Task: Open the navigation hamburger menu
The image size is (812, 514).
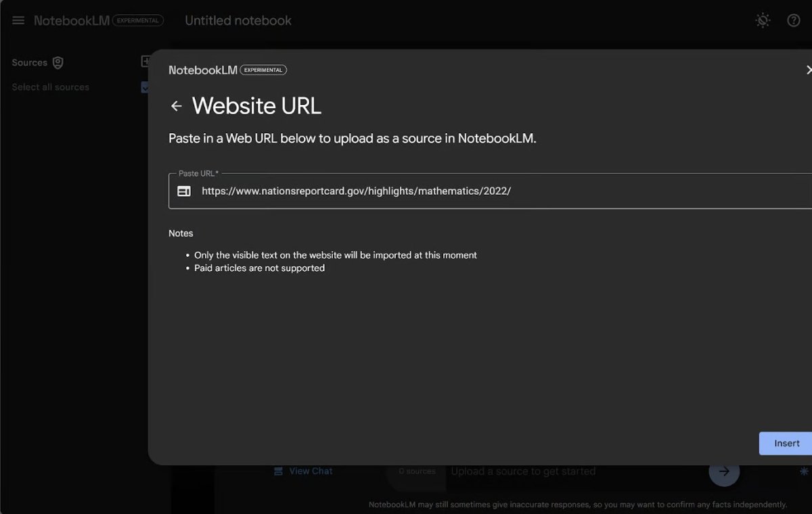Action: [x=18, y=20]
